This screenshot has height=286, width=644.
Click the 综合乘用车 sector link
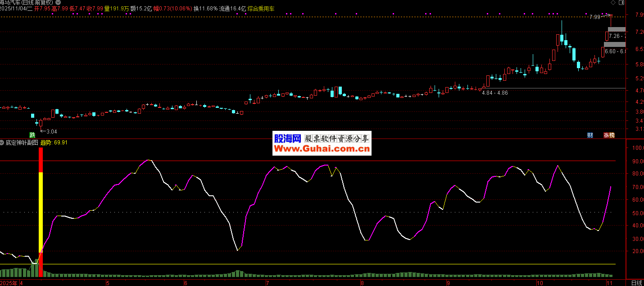click(x=261, y=9)
